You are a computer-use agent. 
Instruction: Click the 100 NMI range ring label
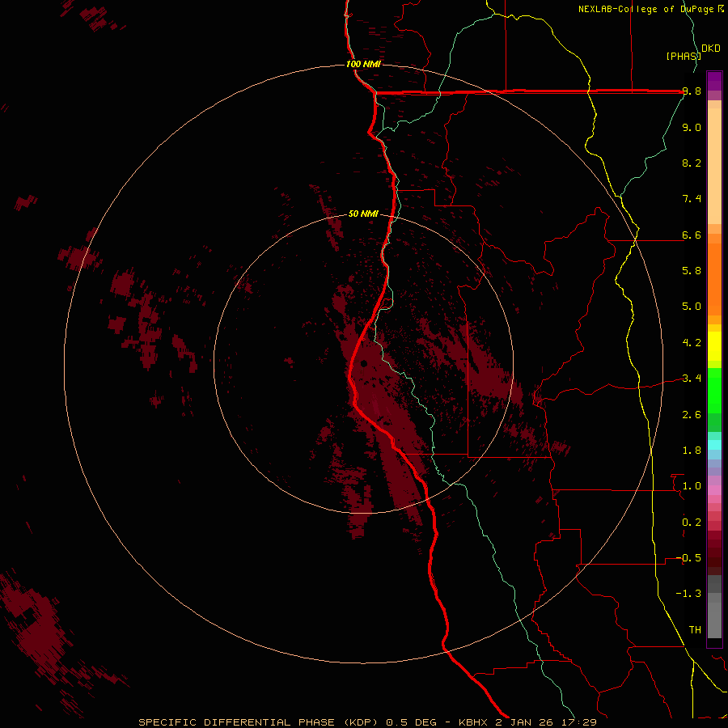(x=363, y=64)
